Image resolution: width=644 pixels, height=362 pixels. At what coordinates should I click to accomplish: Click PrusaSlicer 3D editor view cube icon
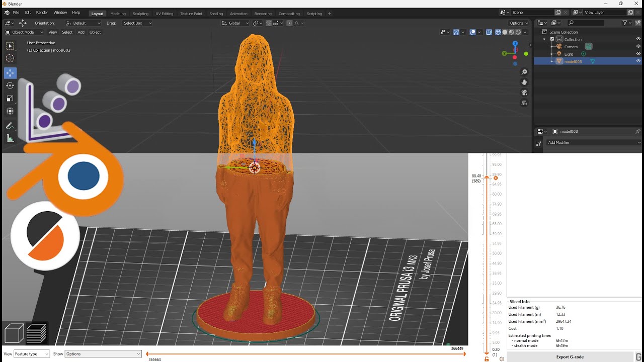pyautogui.click(x=14, y=333)
